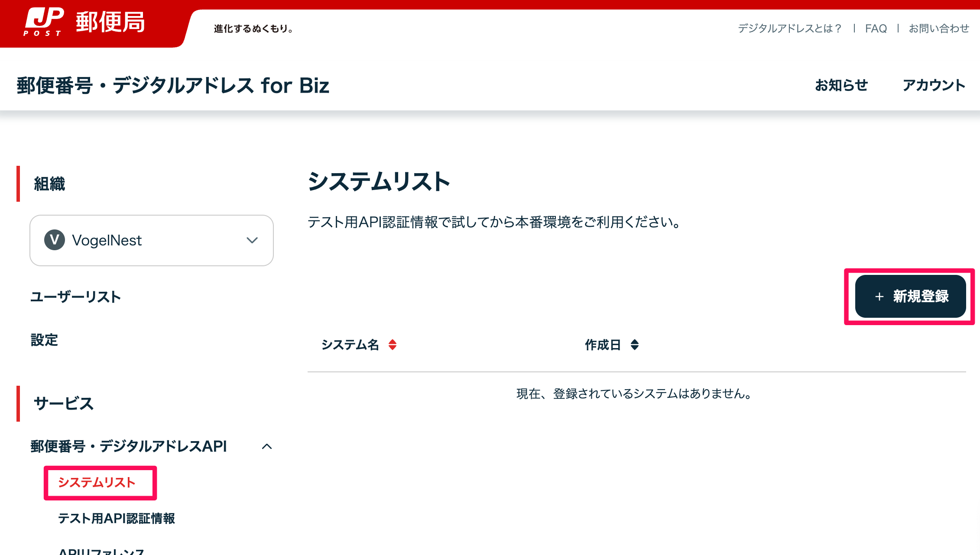Image resolution: width=980 pixels, height=555 pixels.
Task: Open the VogelNest organization dropdown
Action: click(152, 240)
